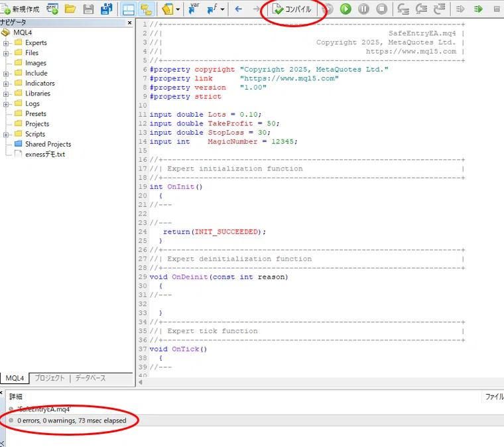Open a file with the folder icon
Screen dimensions: 504x447
click(x=70, y=9)
